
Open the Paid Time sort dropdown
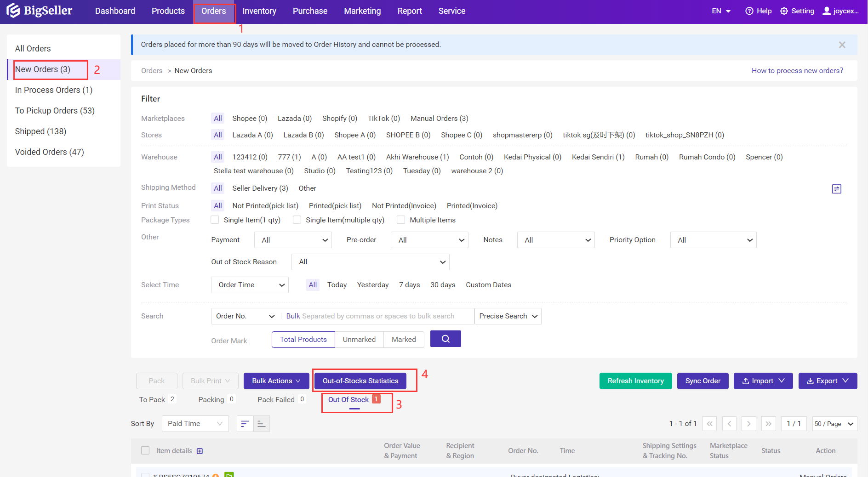click(x=195, y=424)
